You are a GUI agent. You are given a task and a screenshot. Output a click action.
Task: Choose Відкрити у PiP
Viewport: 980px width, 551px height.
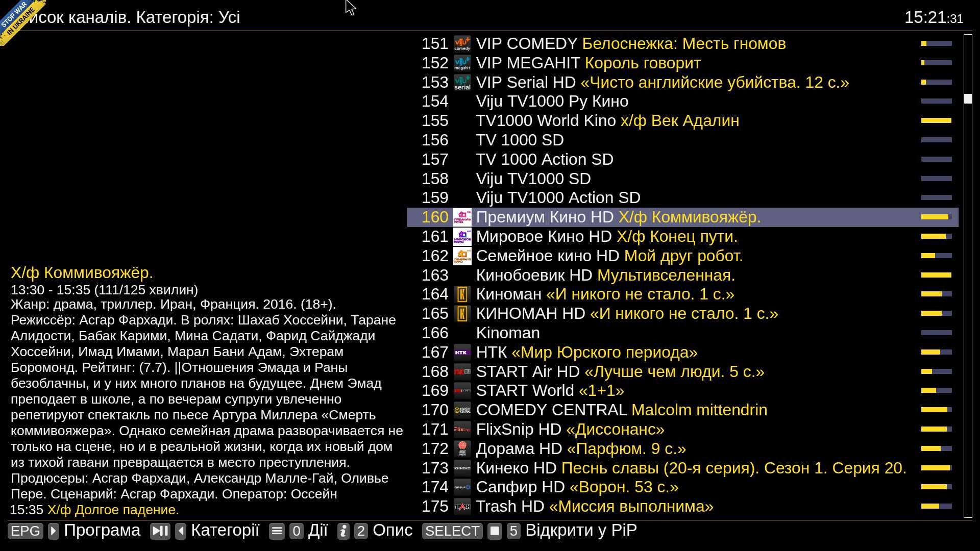[x=581, y=531]
